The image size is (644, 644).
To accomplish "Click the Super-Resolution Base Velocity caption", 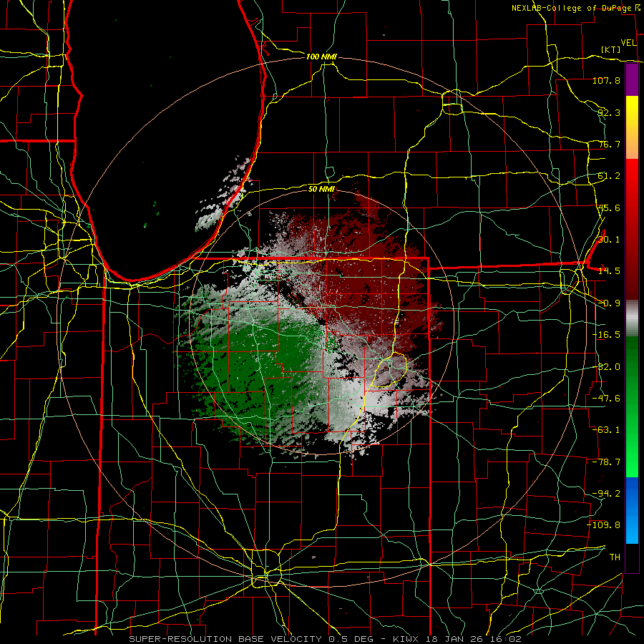I will 326,639.
